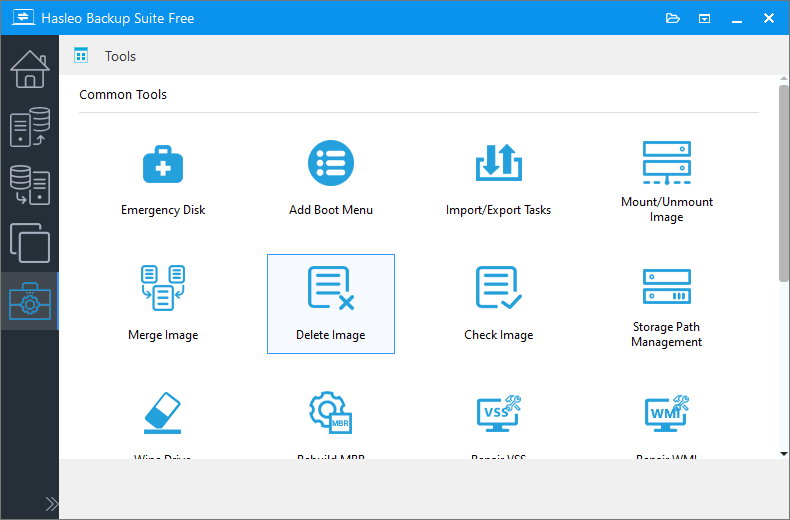Choose the Delete Image tool
The width and height of the screenshot is (790, 520).
coord(331,304)
